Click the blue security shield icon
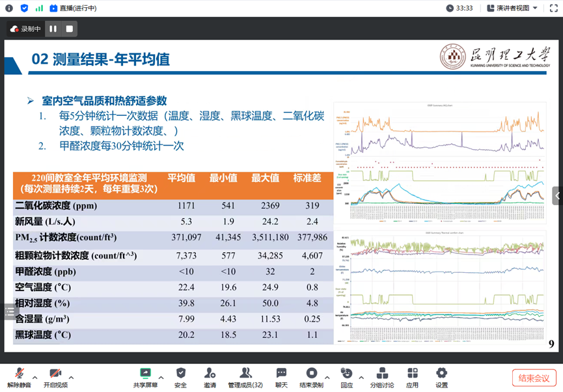Image resolution: width=563 pixels, height=392 pixels. pos(24,8)
